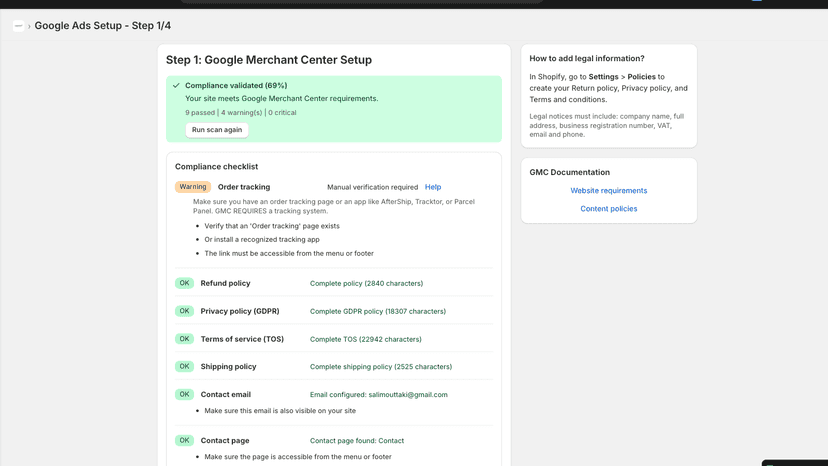This screenshot has height=466, width=828.
Task: Click the 'Shipping policy' checklist label
Action: pyautogui.click(x=228, y=367)
